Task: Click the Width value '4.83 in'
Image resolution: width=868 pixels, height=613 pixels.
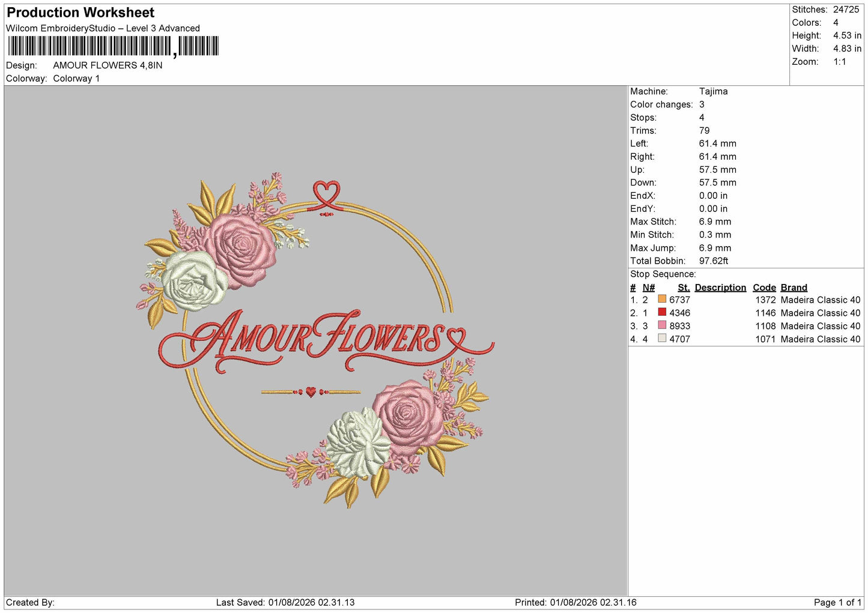Action: (x=847, y=49)
